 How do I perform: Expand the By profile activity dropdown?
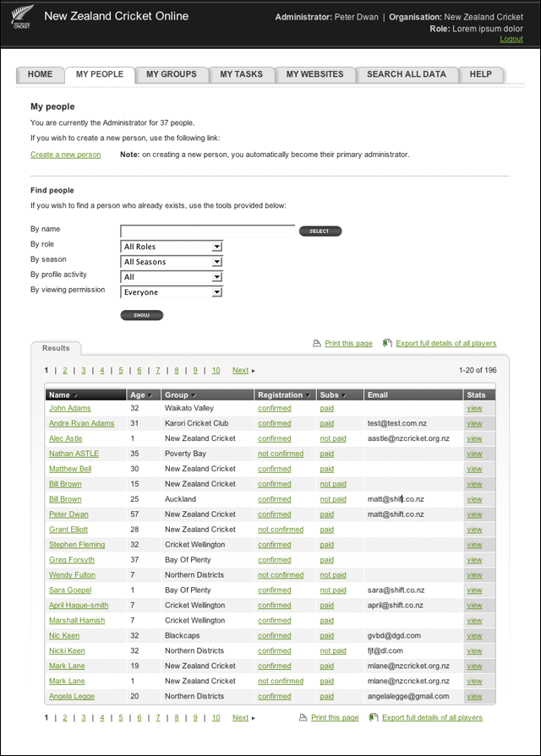pos(216,277)
